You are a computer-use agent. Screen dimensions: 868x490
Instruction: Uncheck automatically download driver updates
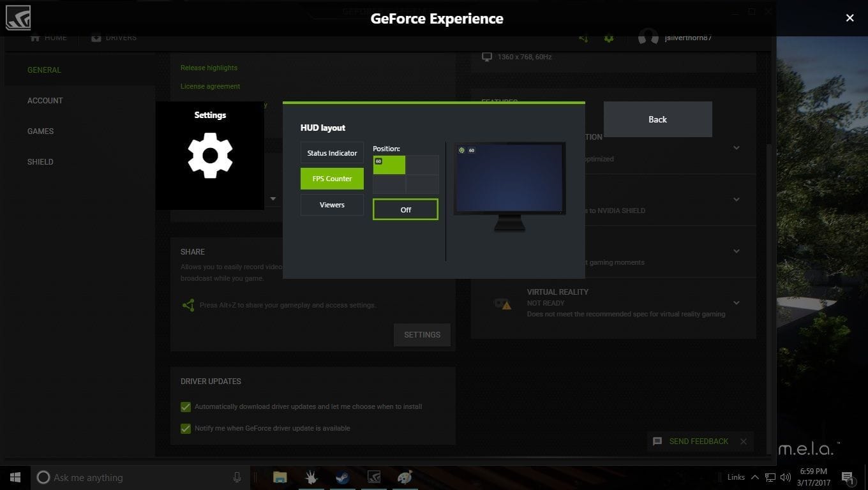pyautogui.click(x=186, y=406)
